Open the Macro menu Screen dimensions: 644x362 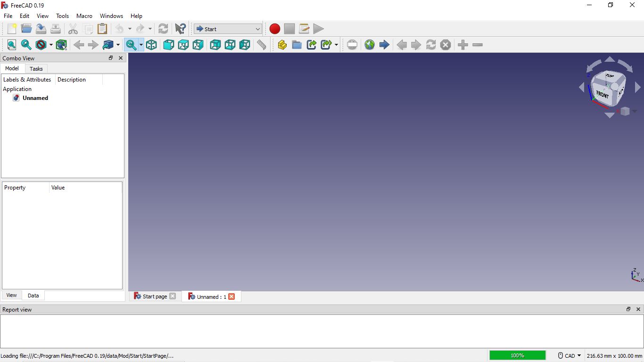[84, 16]
